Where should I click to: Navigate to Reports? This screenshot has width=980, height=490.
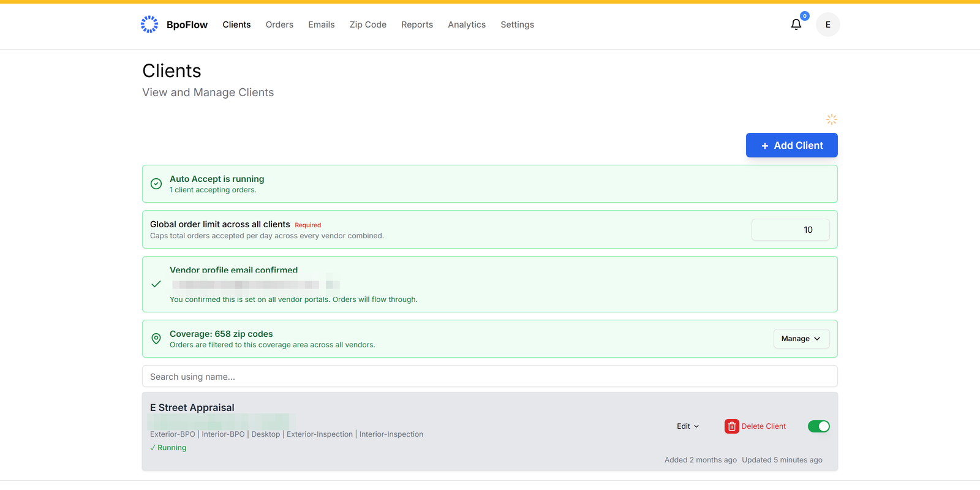417,24
